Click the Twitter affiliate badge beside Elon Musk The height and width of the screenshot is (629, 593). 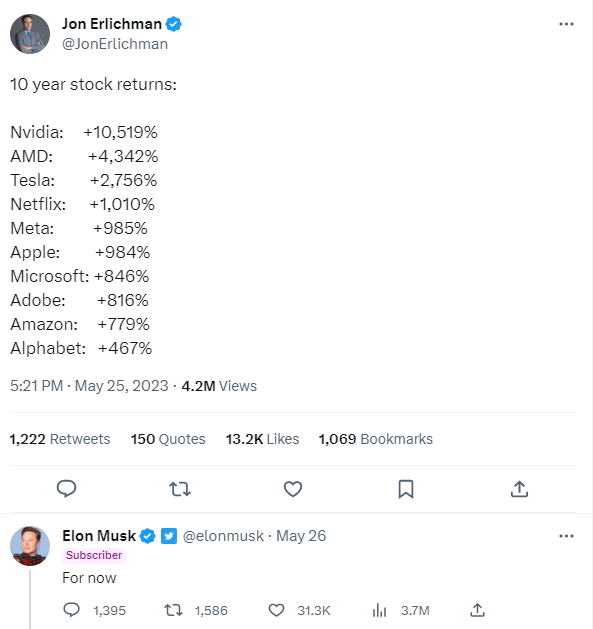(x=169, y=536)
